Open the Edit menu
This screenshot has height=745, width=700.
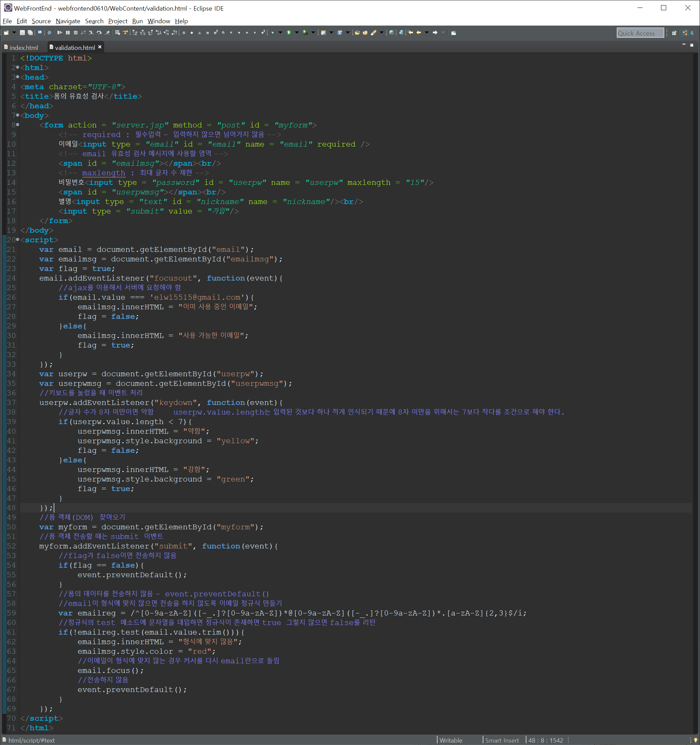(x=22, y=21)
